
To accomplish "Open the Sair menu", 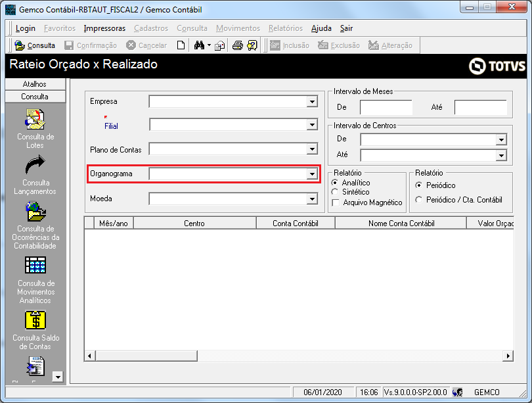I will [x=346, y=28].
